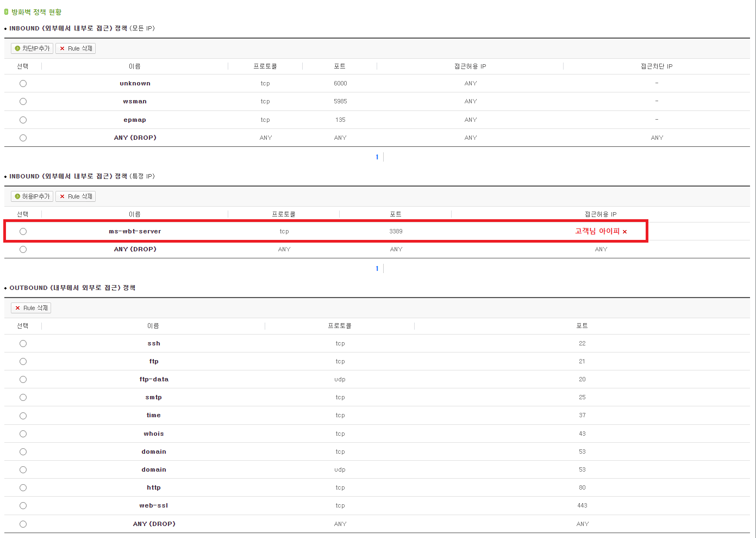The width and height of the screenshot is (756, 538).
Task: Select the radio button for http outbound rule
Action: (23, 487)
